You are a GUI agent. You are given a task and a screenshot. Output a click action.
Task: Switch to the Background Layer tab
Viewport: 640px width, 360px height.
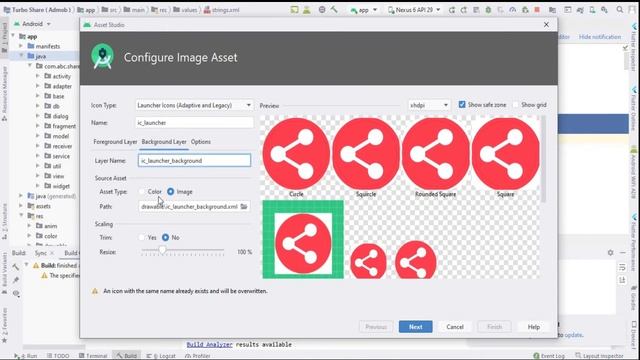(164, 142)
